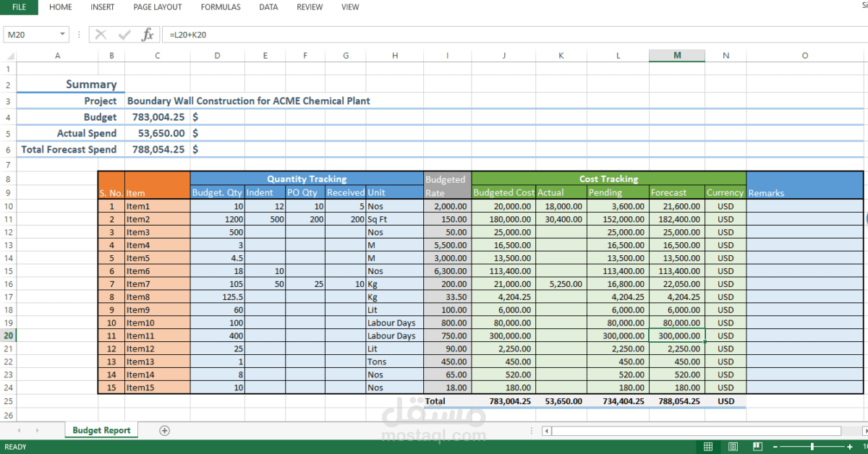Open the PAGE LAYOUT ribbon tab
Viewport: 868px width, 454px height.
[x=158, y=7]
